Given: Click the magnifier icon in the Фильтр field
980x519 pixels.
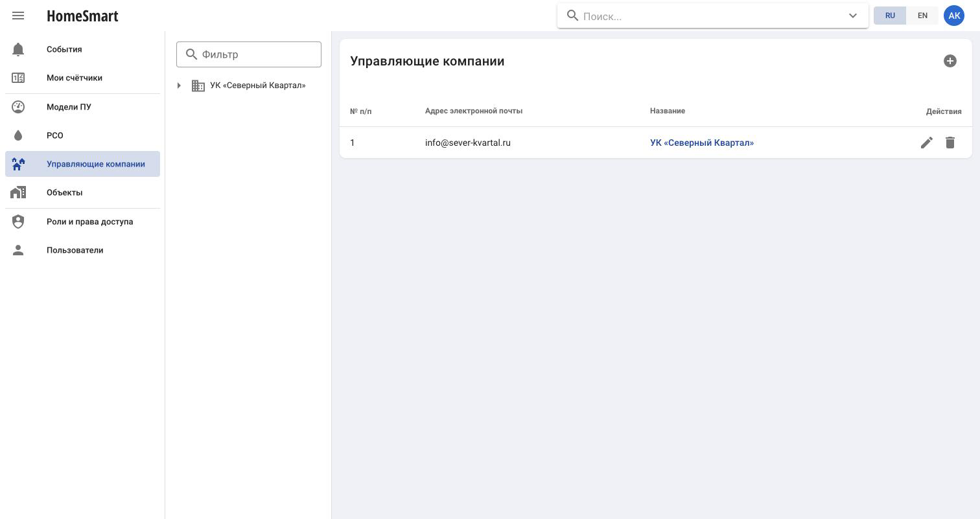Looking at the screenshot, I should point(191,54).
